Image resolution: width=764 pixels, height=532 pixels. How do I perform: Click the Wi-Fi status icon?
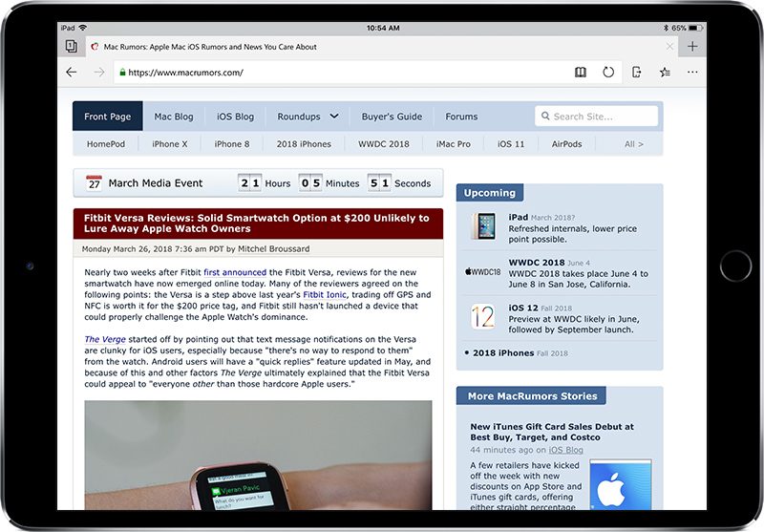(x=82, y=28)
